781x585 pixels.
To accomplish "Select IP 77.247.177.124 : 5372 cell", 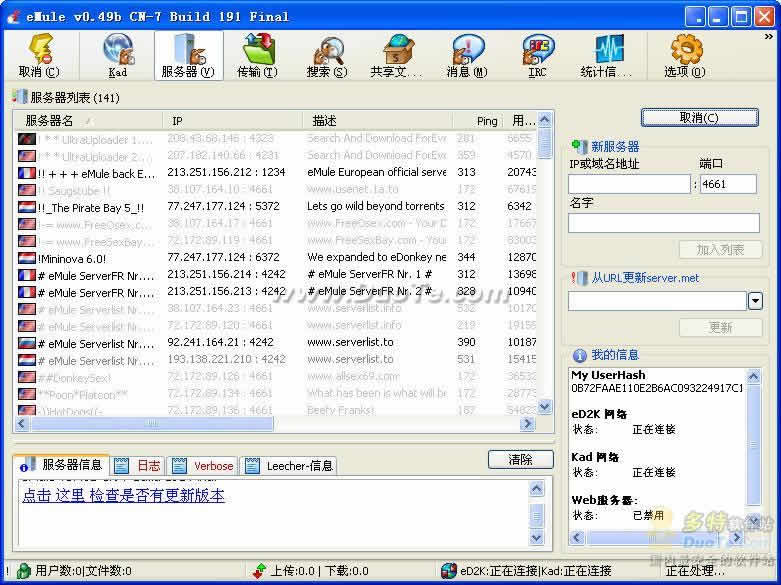I will tap(223, 206).
